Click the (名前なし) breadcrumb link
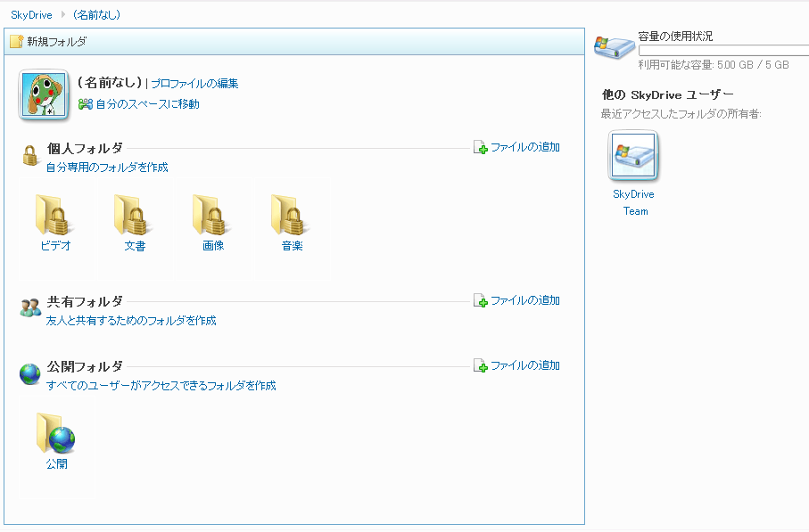Screen dimensions: 809x532 click(x=96, y=15)
